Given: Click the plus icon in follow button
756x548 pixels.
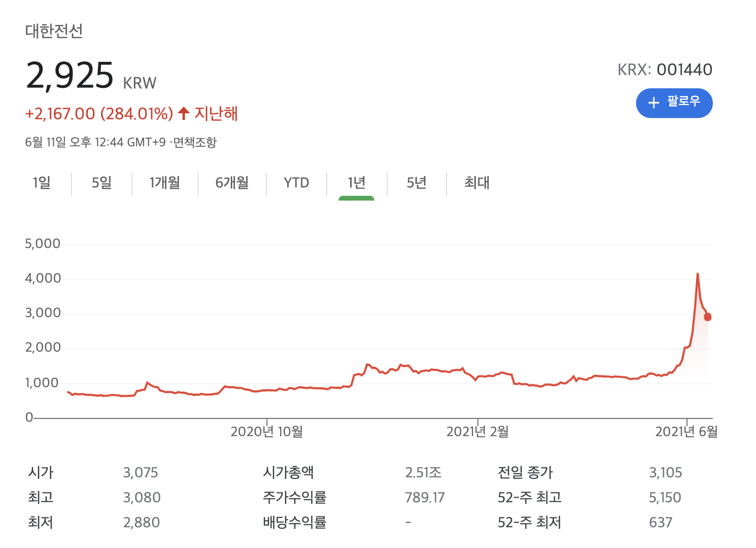Looking at the screenshot, I should [x=653, y=103].
